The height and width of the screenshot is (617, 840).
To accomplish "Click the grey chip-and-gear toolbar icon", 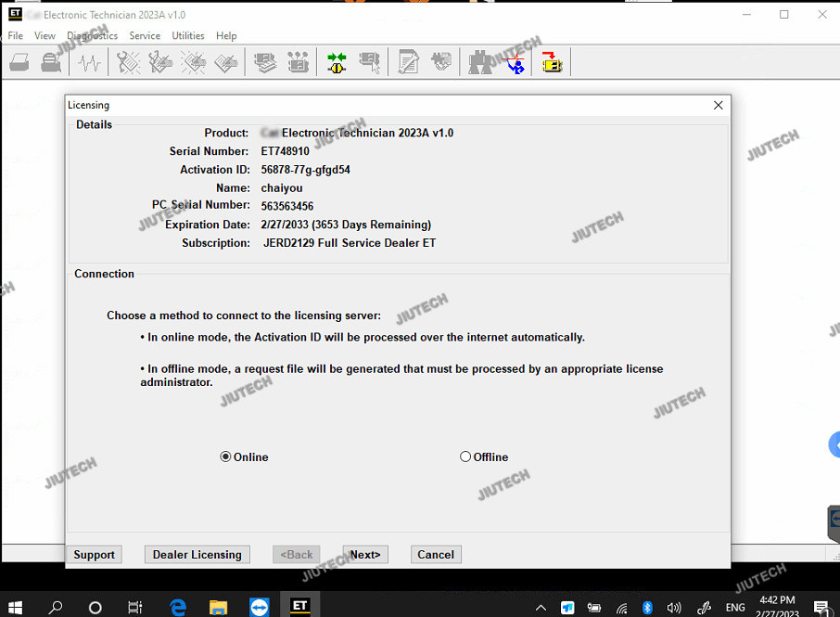I will pos(441,61).
